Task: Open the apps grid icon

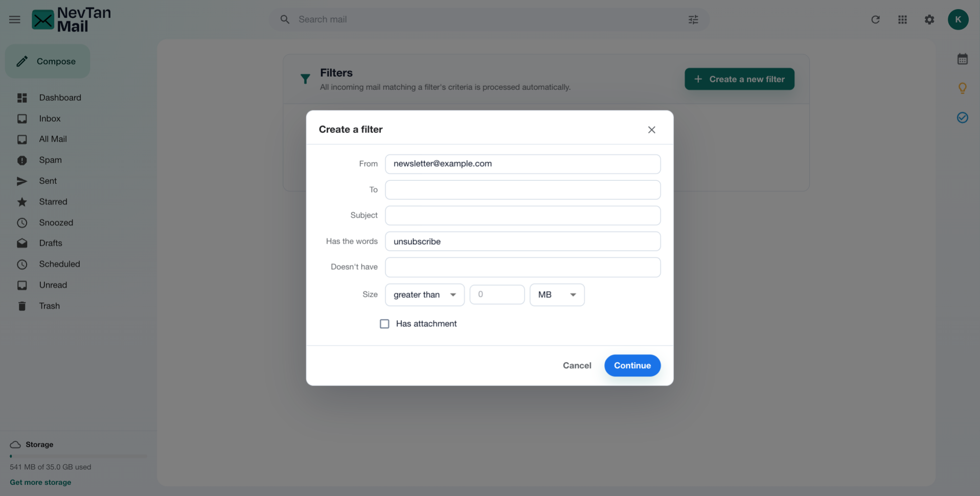Action: point(902,19)
